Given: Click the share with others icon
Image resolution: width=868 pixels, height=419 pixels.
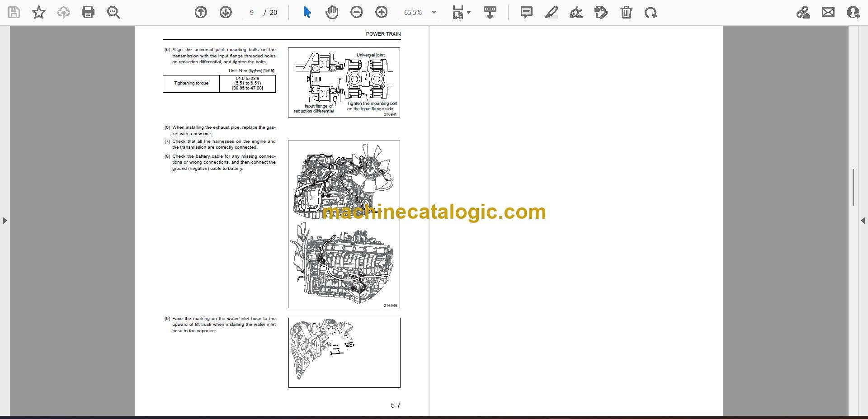Looking at the screenshot, I should (853, 12).
